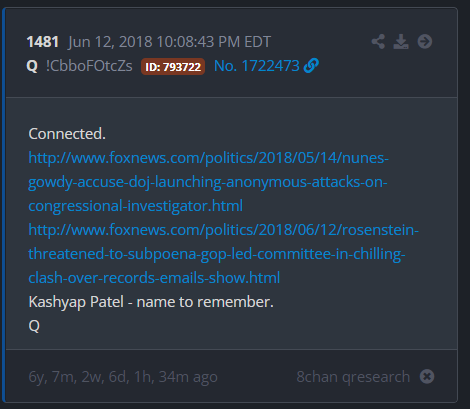This screenshot has height=409, width=470.
Task: Open the Fox News nunes-gowdy article link
Action: 208,182
